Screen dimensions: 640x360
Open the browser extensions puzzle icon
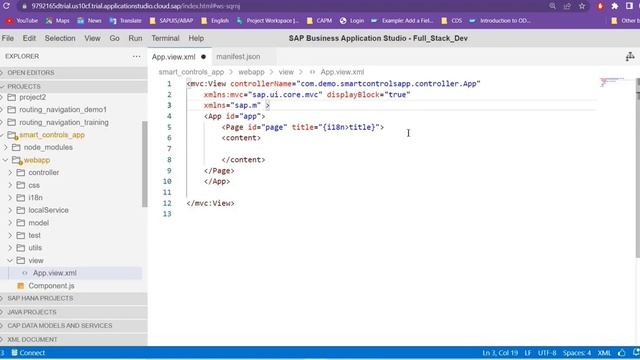(615, 6)
